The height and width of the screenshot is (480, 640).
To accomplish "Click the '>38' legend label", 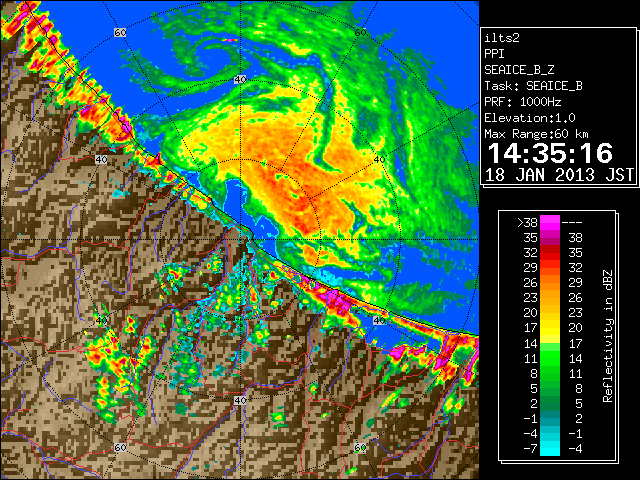I will [x=527, y=223].
